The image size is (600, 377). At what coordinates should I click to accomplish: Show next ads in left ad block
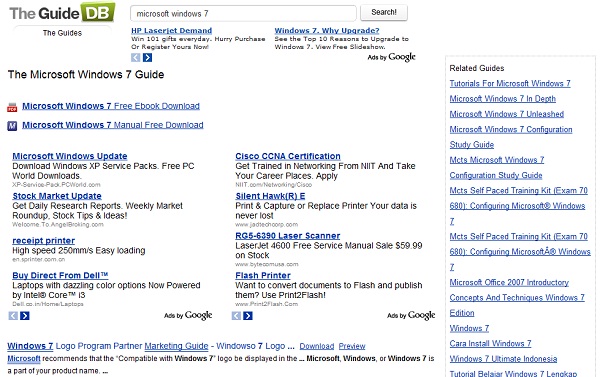tap(25, 316)
